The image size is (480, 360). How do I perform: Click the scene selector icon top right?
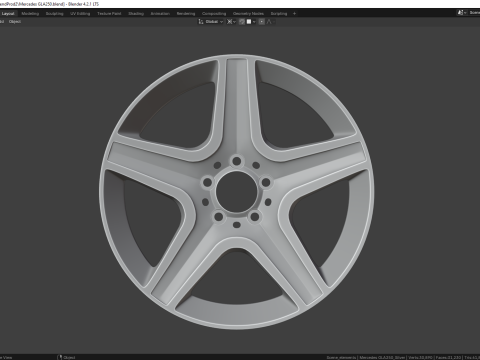[461, 13]
